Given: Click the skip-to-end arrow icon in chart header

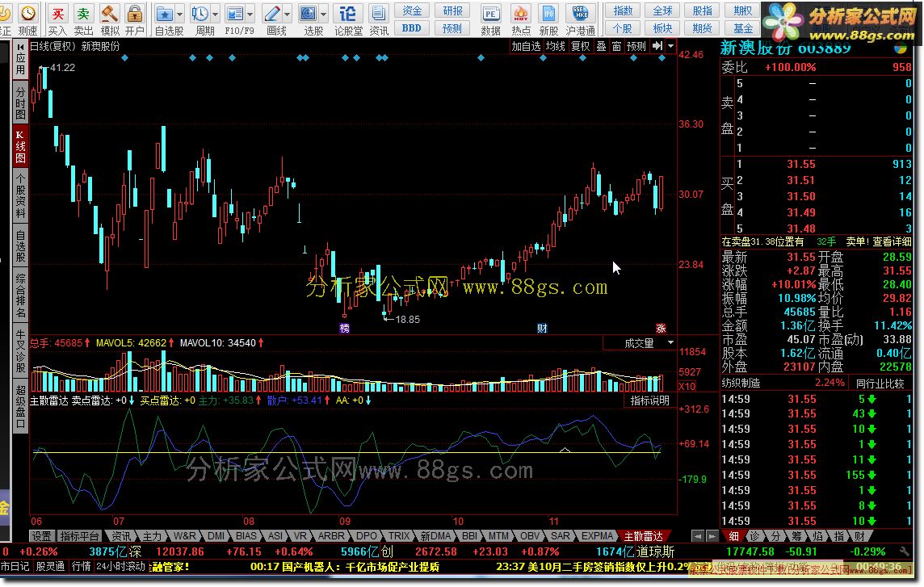Looking at the screenshot, I should [657, 46].
